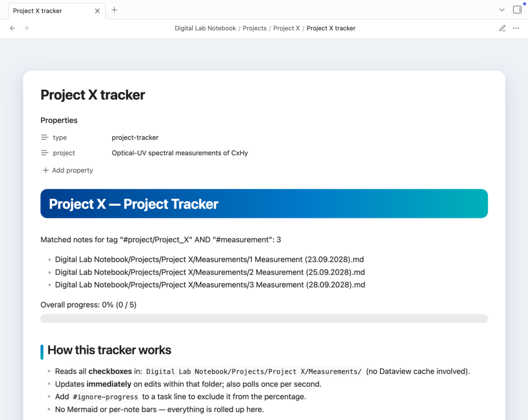Image resolution: width=528 pixels, height=420 pixels.
Task: Click the type property list icon
Action: (x=45, y=137)
